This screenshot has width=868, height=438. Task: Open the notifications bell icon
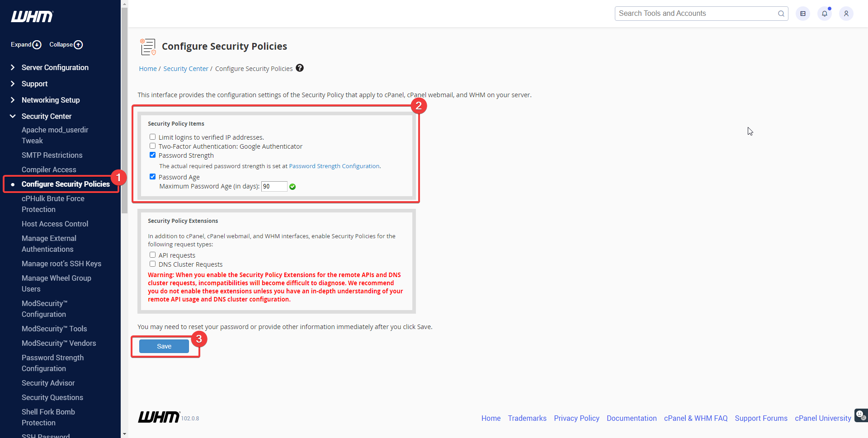825,14
